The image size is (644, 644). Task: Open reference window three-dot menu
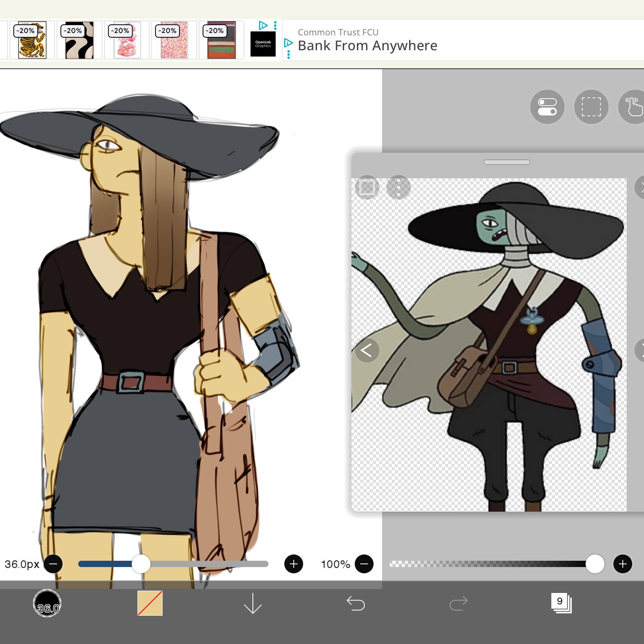[398, 187]
